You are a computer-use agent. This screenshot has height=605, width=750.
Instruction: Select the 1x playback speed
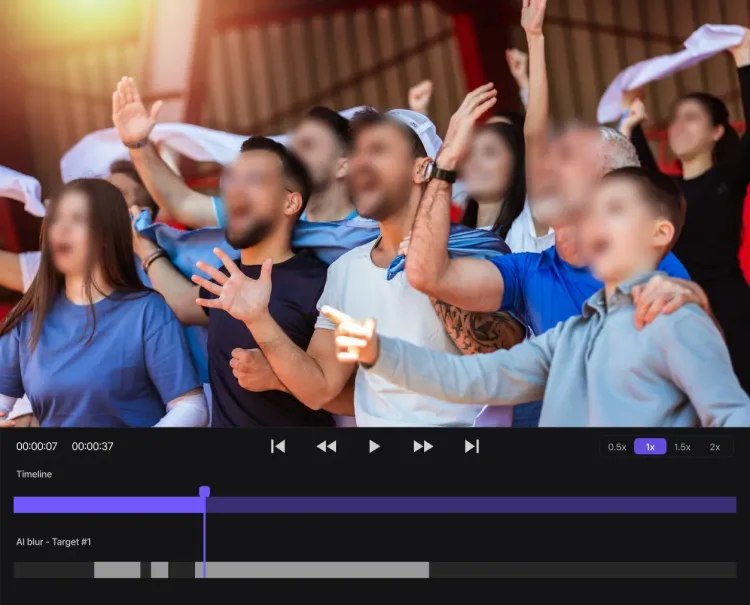[650, 447]
